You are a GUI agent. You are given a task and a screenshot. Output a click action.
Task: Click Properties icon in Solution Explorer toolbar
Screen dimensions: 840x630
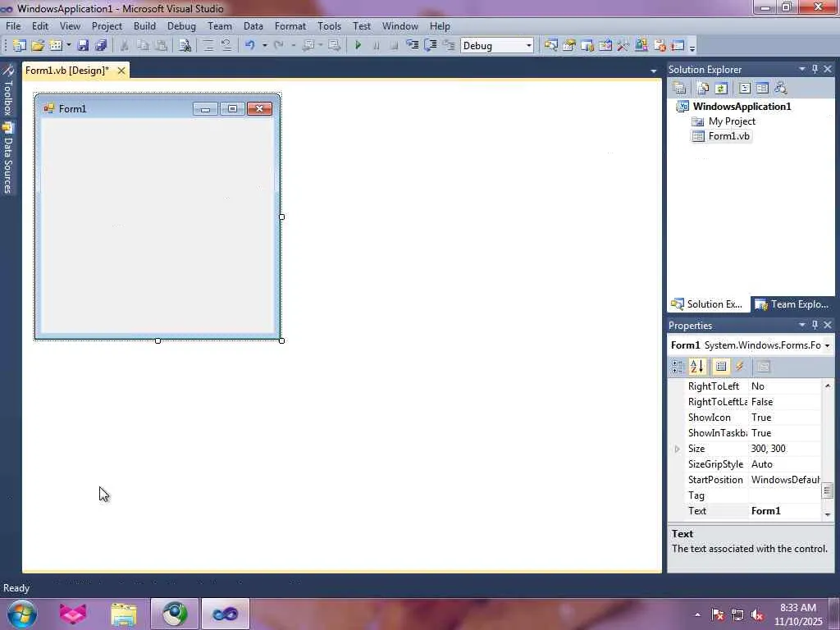click(680, 88)
